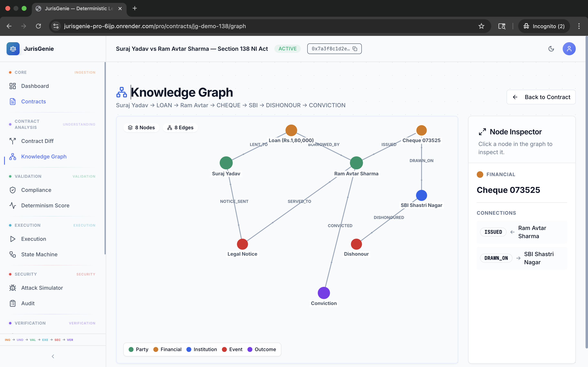Image resolution: width=588 pixels, height=367 pixels.
Task: Toggle dark mode moon icon
Action: tap(551, 49)
